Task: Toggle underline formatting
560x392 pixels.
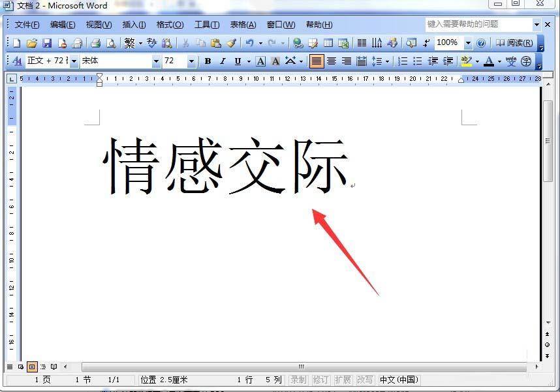Action: [238, 61]
